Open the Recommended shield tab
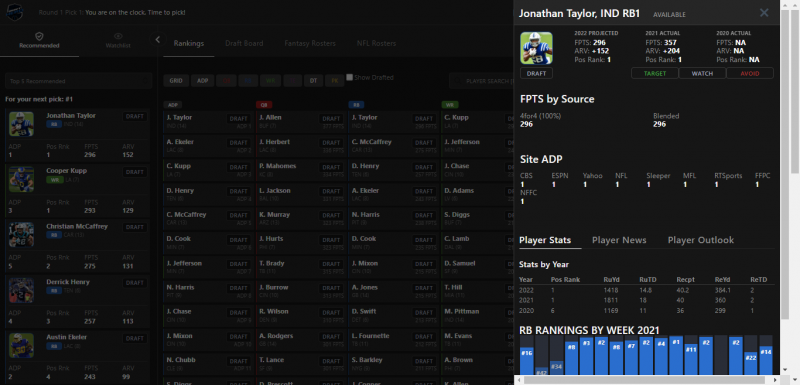 39,40
